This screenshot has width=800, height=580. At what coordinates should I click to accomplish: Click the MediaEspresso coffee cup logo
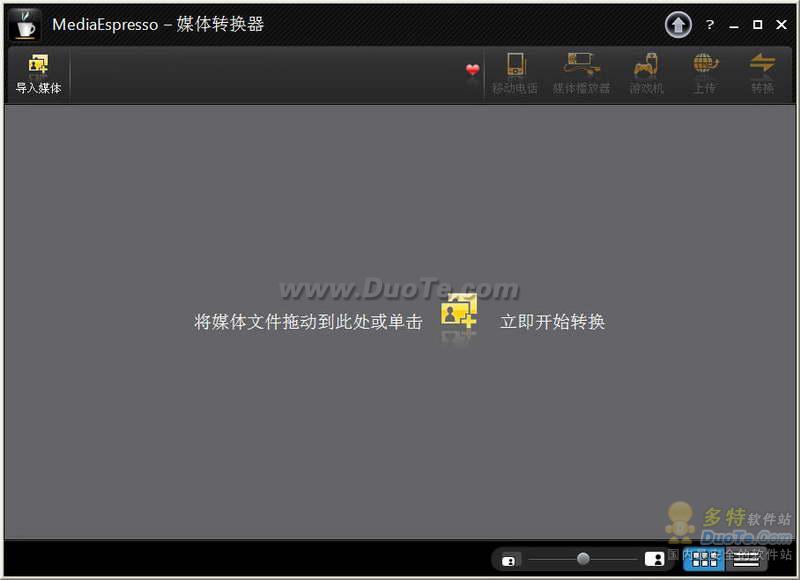(x=25, y=24)
